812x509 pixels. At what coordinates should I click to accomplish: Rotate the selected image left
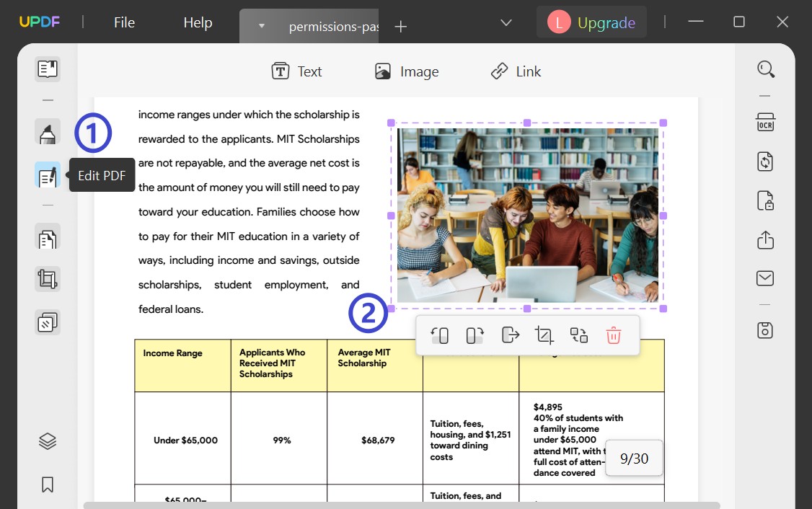[x=440, y=335]
